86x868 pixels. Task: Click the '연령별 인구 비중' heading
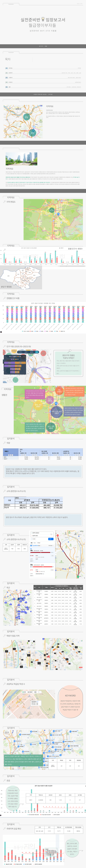click(x=13, y=298)
